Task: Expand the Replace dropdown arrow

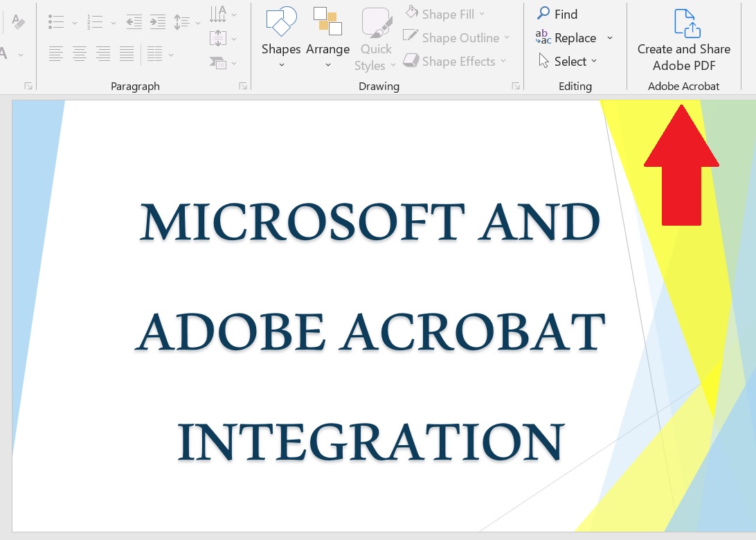Action: pos(610,37)
